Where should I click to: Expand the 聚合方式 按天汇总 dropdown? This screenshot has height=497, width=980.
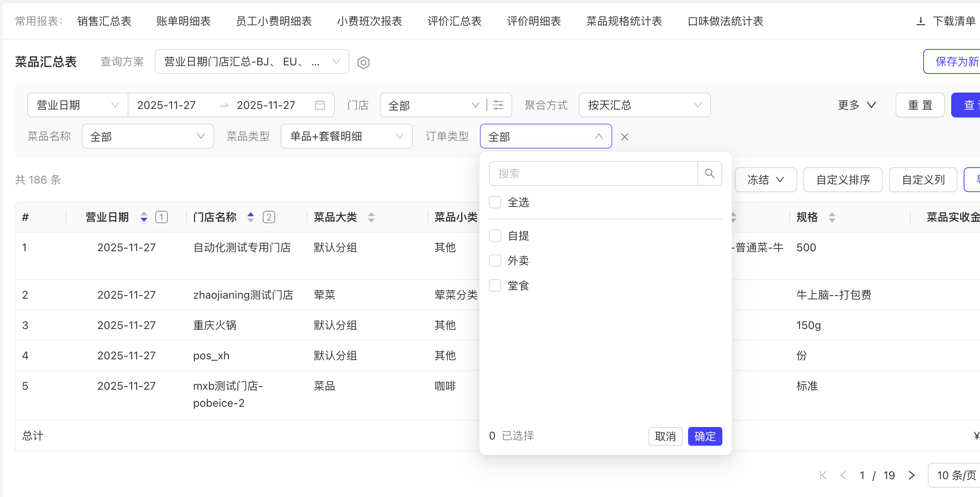[644, 105]
